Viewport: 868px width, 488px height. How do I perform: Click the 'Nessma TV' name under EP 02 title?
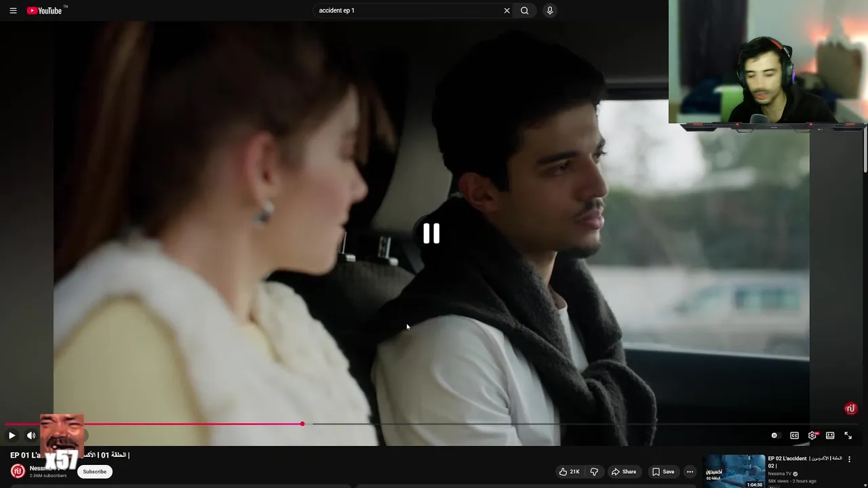coord(780,474)
